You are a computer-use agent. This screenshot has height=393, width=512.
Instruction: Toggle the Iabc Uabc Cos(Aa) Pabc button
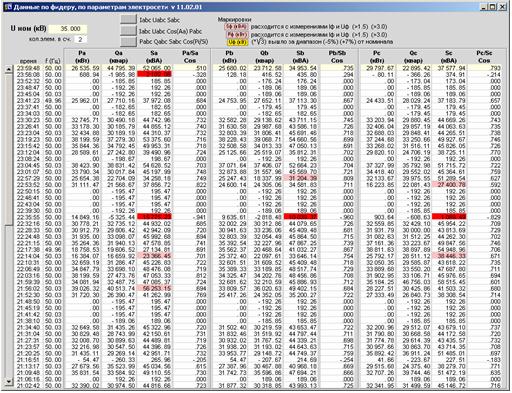[x=128, y=30]
